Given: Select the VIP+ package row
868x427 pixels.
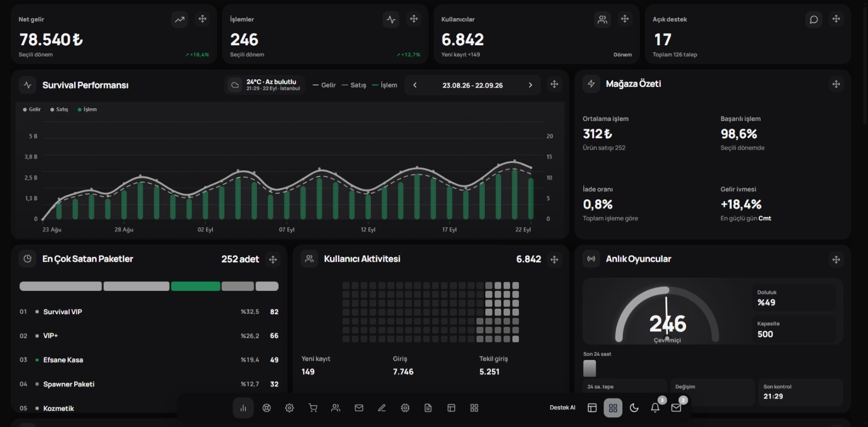Looking at the screenshot, I should [149, 335].
